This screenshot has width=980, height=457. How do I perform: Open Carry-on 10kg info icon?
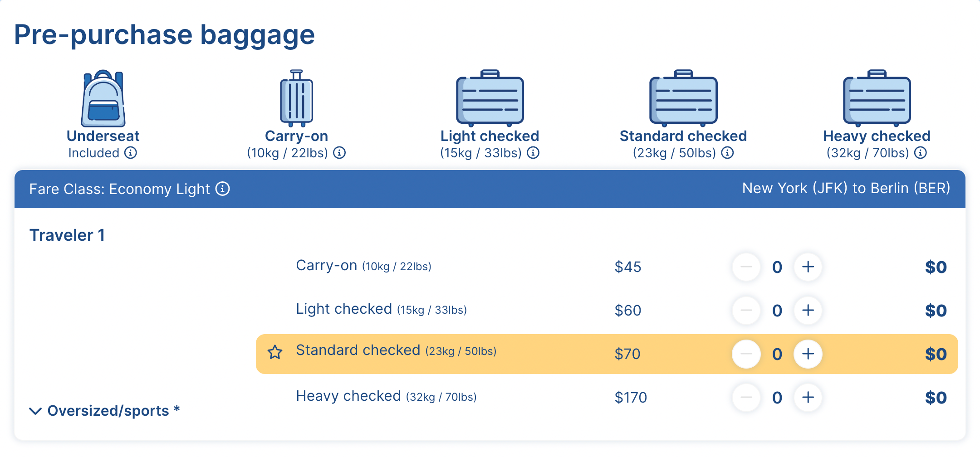click(339, 153)
